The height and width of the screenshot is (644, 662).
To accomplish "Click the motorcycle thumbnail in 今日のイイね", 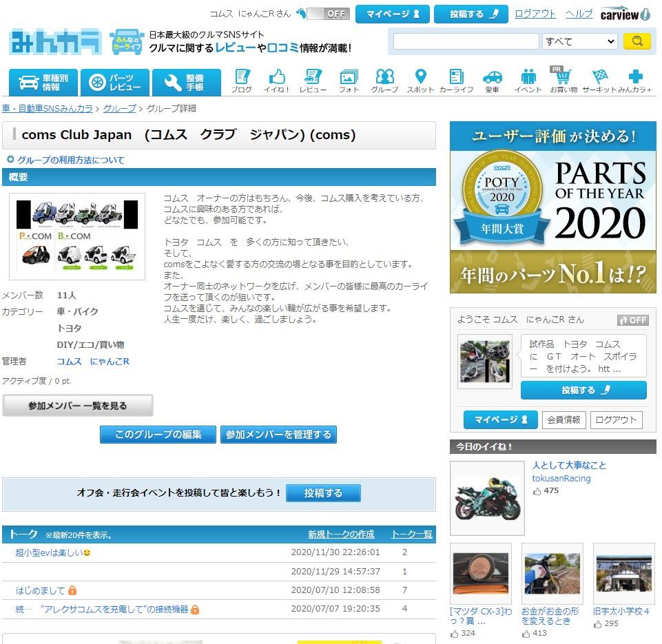I will 487,498.
